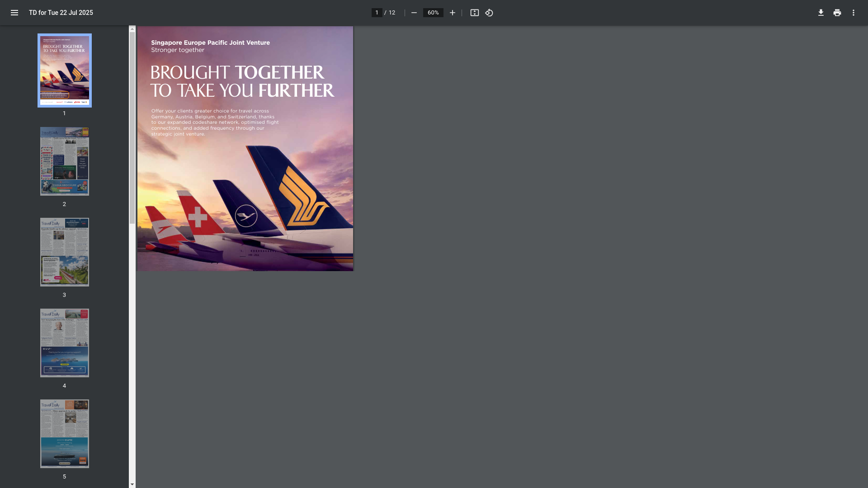Click the page number label '5' under thumbnail
Viewport: 868px width, 488px height.
[x=64, y=477]
